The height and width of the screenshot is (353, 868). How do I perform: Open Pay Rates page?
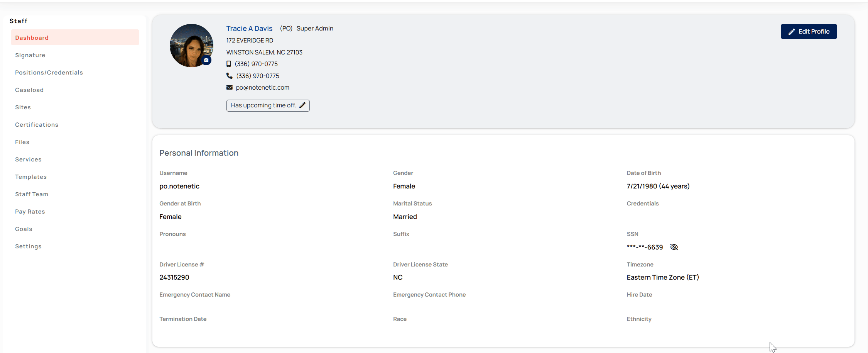pos(30,212)
